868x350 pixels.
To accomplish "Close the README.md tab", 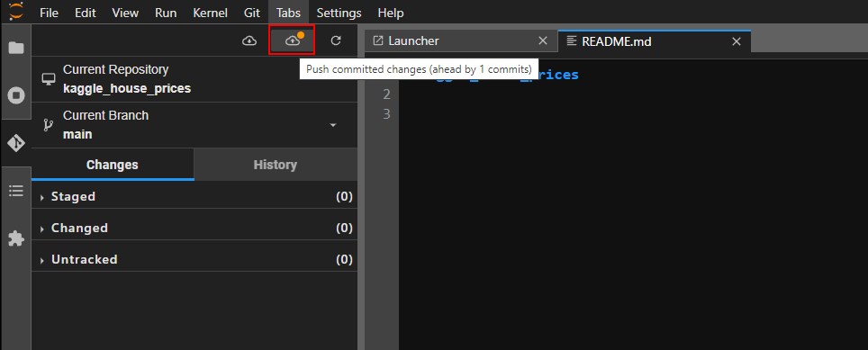I will [737, 41].
